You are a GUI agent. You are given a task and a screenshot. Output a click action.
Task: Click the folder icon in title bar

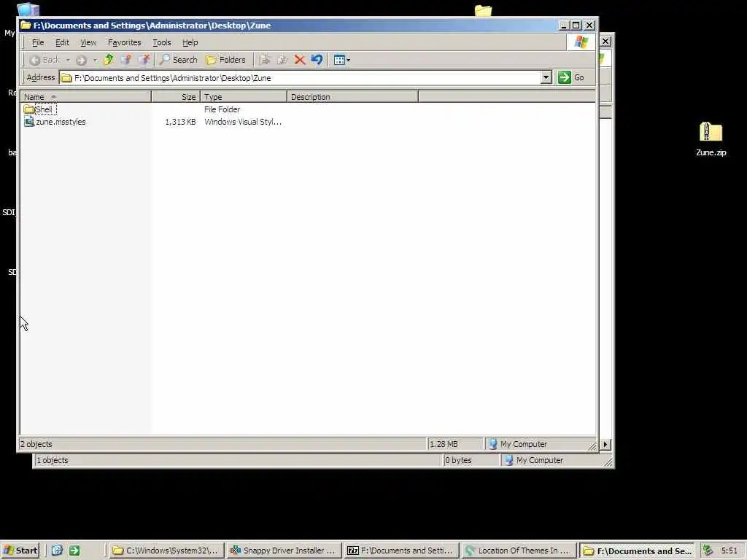(26, 26)
